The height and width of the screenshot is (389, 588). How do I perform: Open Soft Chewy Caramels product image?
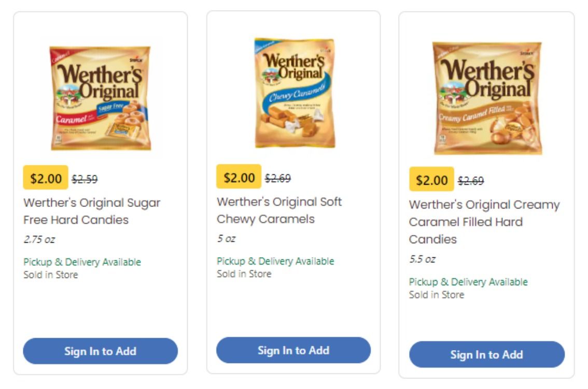293,93
